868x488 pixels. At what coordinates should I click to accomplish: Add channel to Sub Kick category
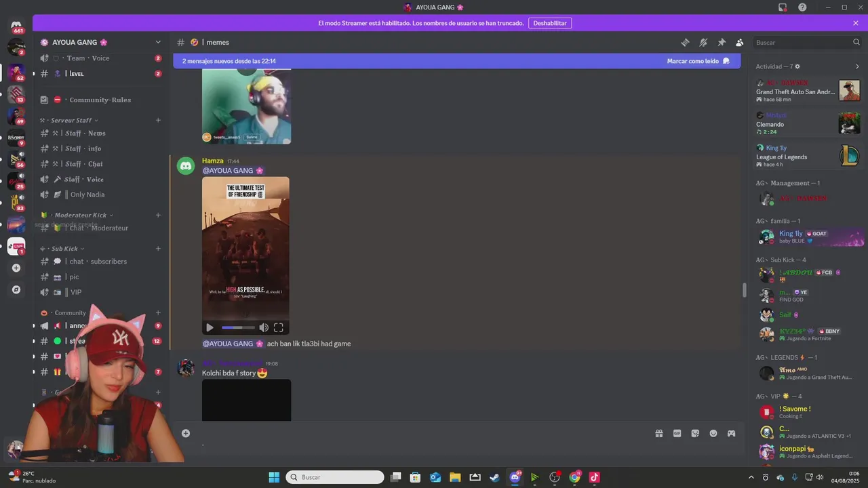(158, 249)
